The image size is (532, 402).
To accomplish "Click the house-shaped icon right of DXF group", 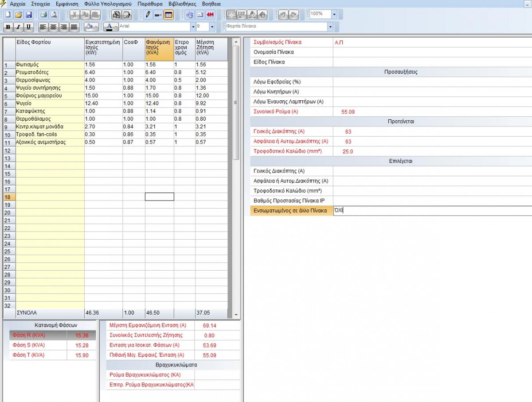I will point(262,15).
